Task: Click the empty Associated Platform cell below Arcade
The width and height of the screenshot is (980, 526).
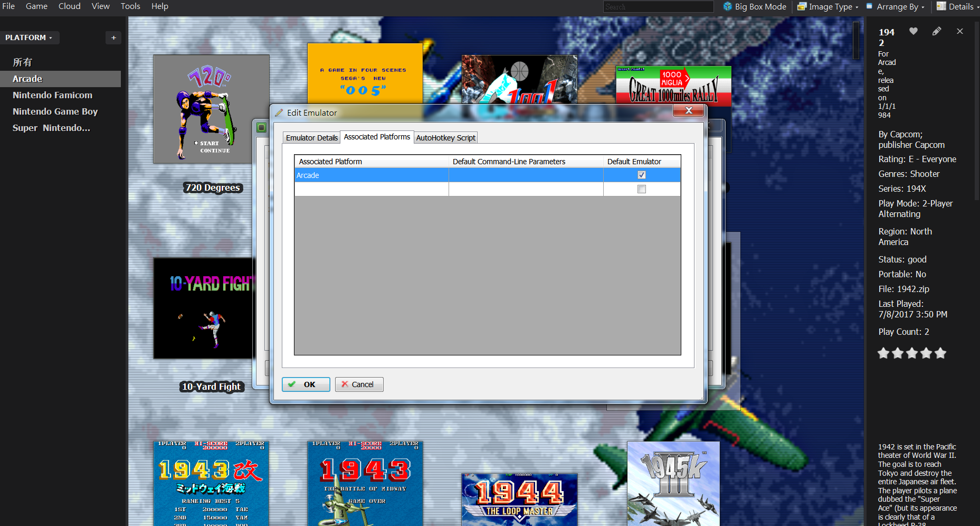Action: 372,189
